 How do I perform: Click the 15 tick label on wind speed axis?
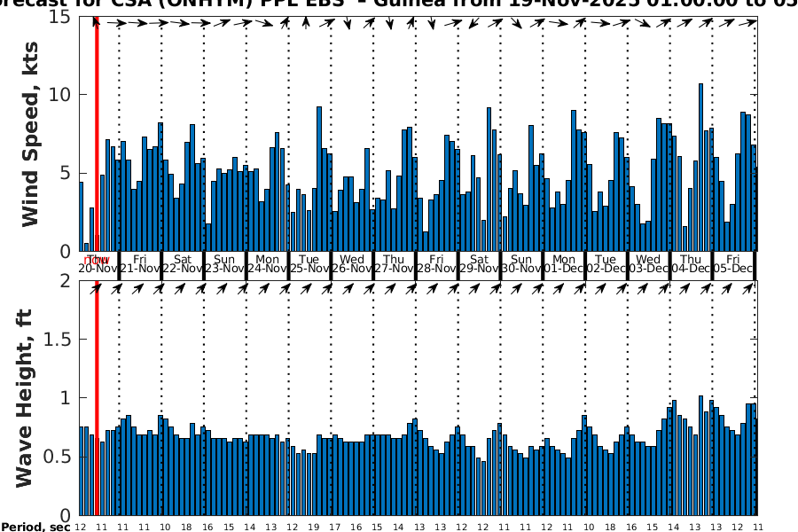(x=60, y=17)
